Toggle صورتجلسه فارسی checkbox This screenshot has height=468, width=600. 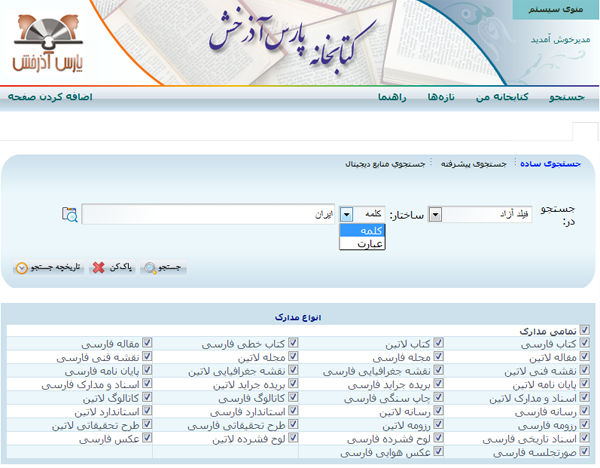(x=584, y=451)
